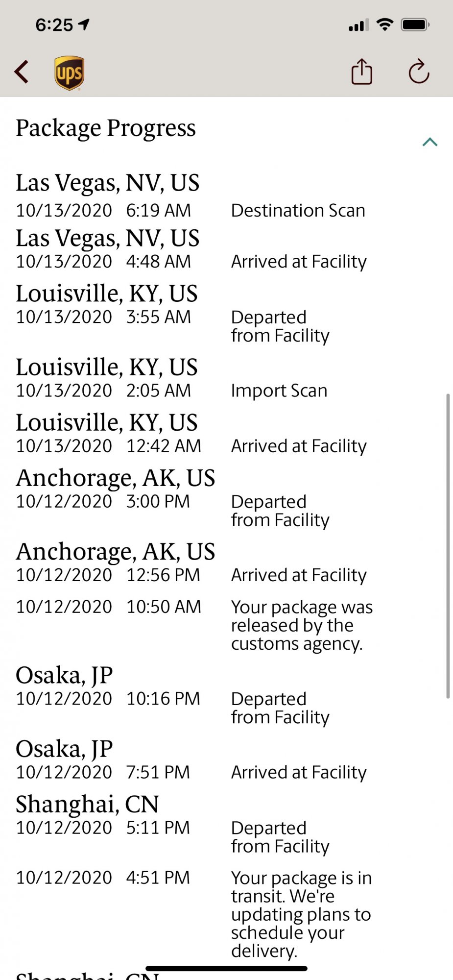Tap the package is in transit message
This screenshot has height=980, width=453.
[x=302, y=914]
